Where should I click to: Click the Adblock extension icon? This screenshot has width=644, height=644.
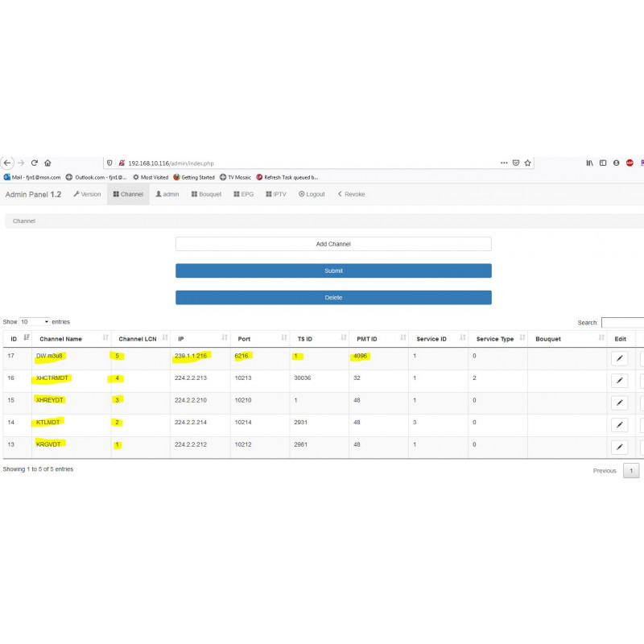pyautogui.click(x=630, y=163)
